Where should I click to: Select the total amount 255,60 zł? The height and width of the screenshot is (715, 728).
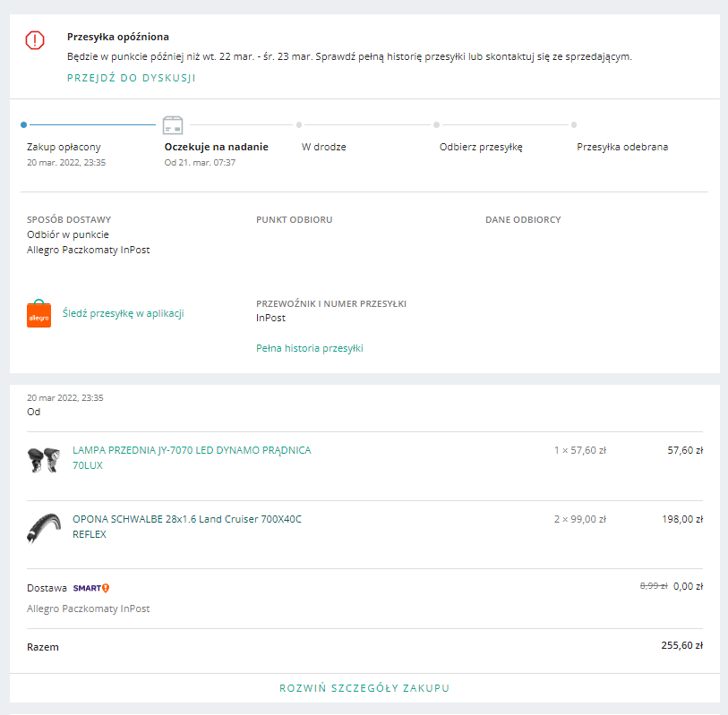click(682, 645)
